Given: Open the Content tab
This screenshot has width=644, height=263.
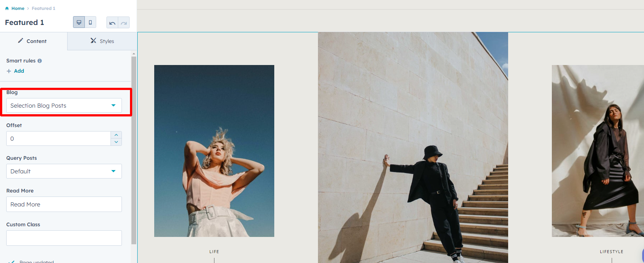Looking at the screenshot, I should (x=33, y=41).
